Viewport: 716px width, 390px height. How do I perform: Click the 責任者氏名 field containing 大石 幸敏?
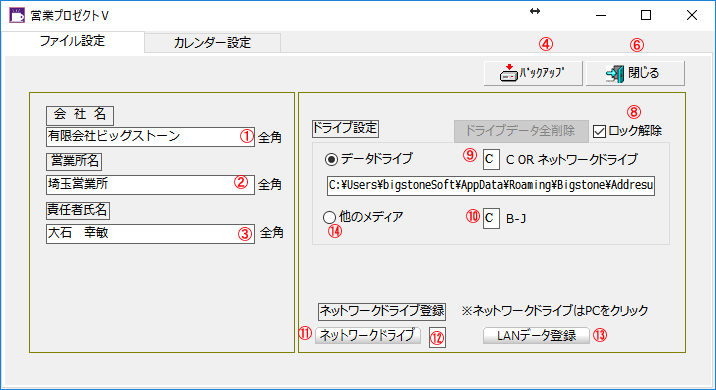tap(150, 233)
